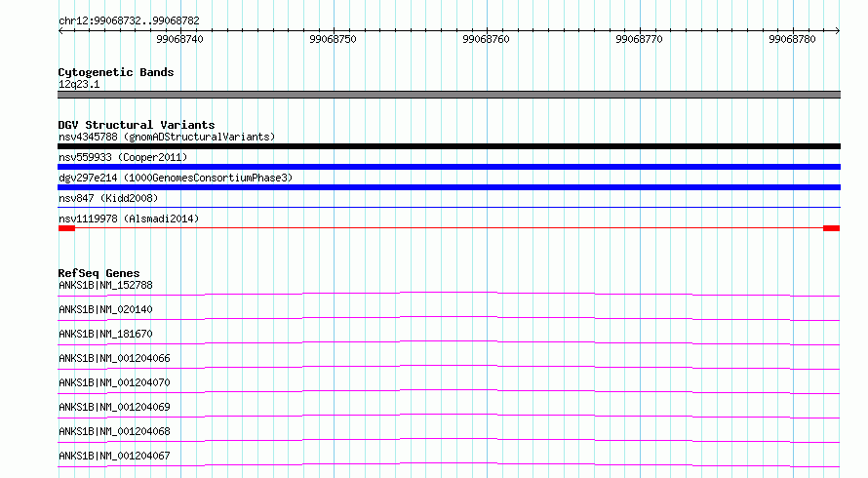Image resolution: width=868 pixels, height=478 pixels.
Task: Click the nsv559933 (Cooper2011) label
Action: coord(123,157)
